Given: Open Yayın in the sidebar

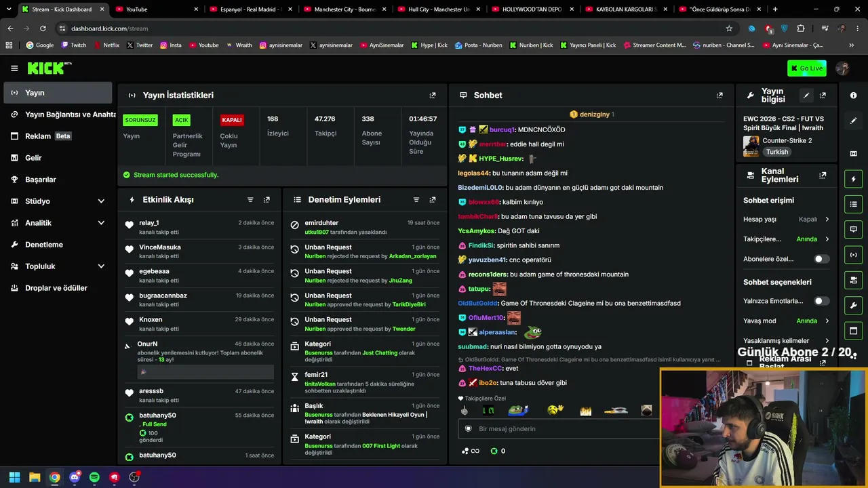Looking at the screenshot, I should [x=58, y=93].
